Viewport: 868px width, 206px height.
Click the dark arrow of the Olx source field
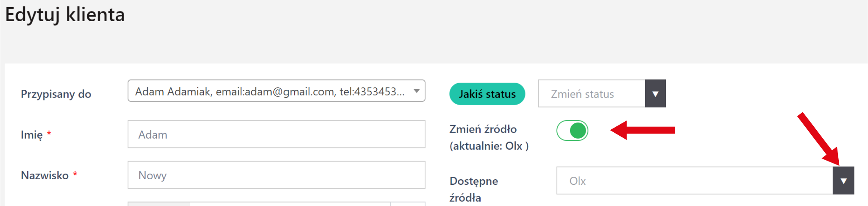[843, 181]
